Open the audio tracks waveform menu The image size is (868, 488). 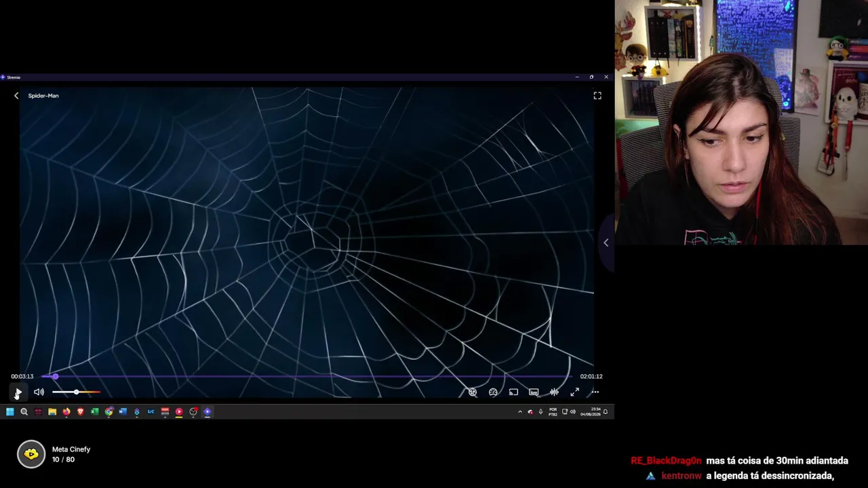pyautogui.click(x=554, y=392)
